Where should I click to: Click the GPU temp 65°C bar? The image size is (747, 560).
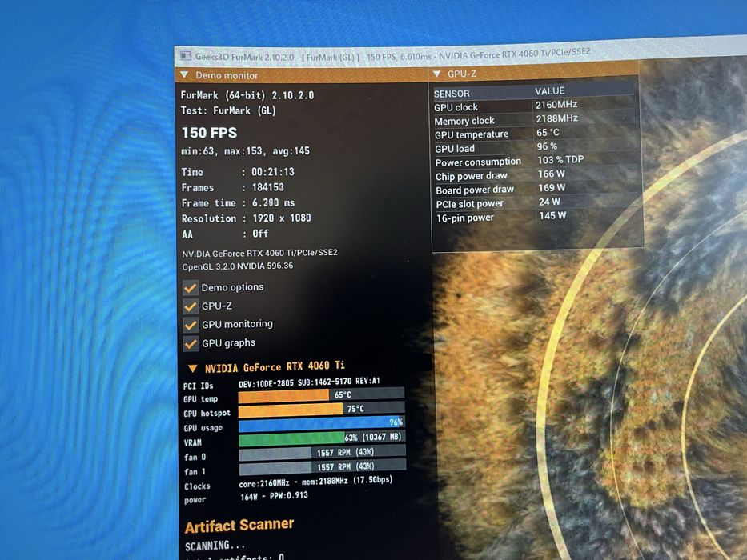pos(321,394)
